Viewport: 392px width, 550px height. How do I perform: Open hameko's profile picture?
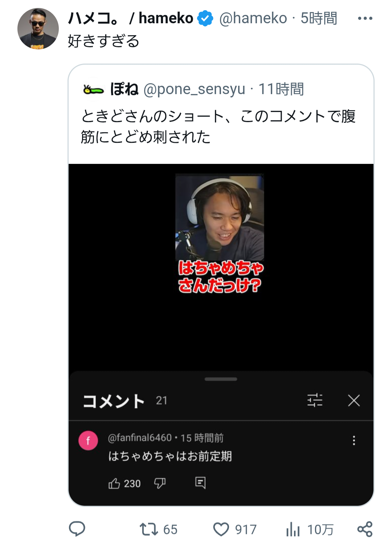tap(38, 29)
